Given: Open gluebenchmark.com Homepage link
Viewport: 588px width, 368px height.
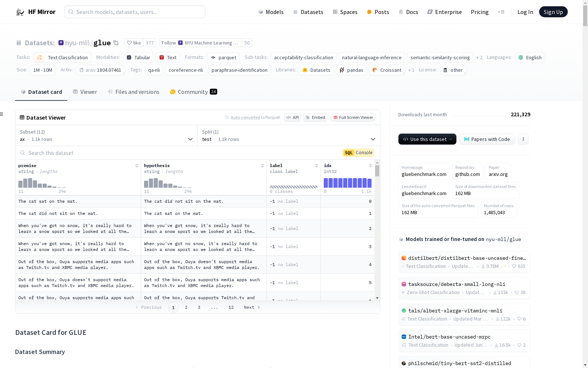Looking at the screenshot, I should pyautogui.click(x=424, y=171).
